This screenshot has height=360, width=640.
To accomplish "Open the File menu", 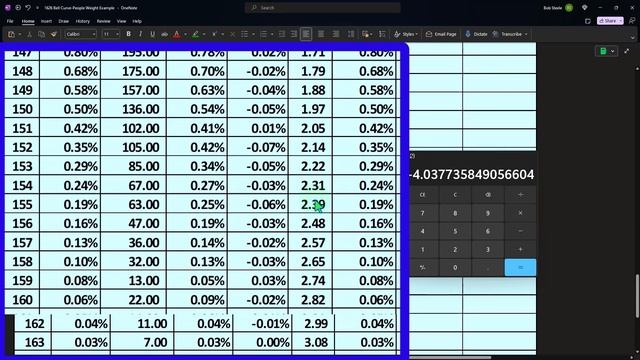I will click(x=10, y=21).
